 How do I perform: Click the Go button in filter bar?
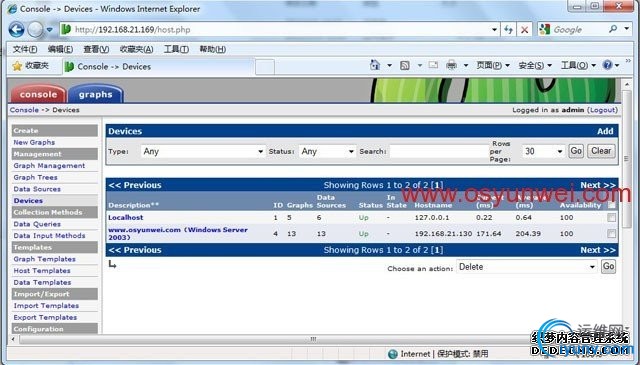[576, 151]
